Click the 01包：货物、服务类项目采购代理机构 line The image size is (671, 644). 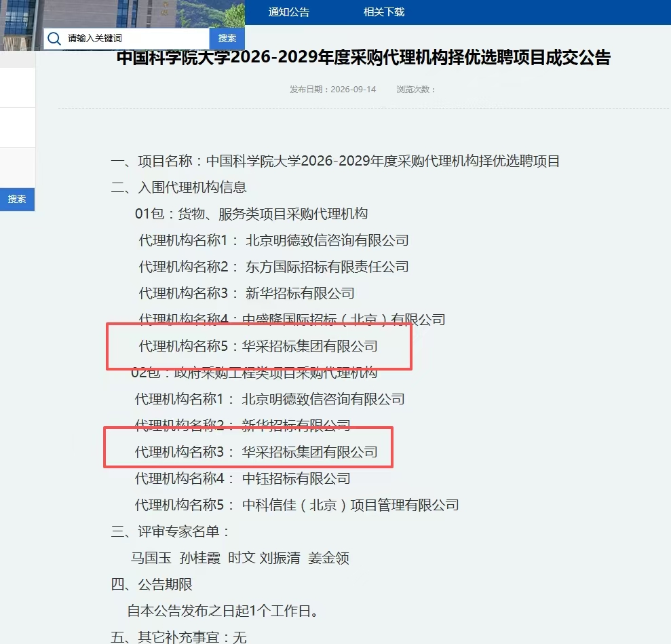tap(251, 214)
